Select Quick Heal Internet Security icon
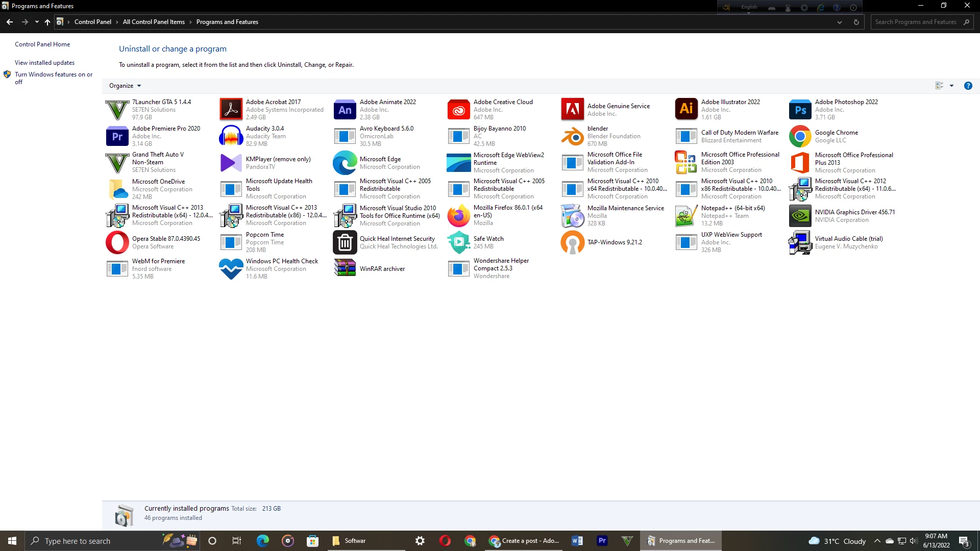 [x=345, y=242]
